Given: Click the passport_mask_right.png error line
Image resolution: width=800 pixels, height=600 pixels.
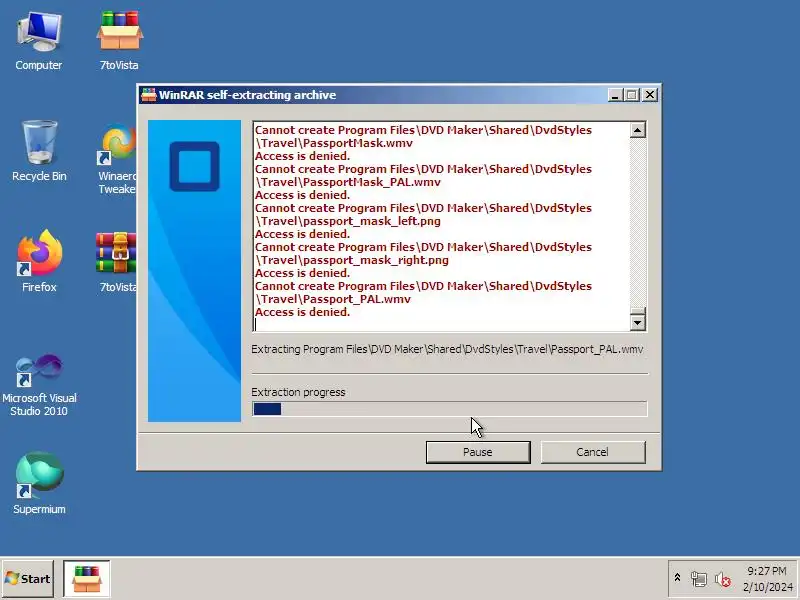Looking at the screenshot, I should 423,254.
